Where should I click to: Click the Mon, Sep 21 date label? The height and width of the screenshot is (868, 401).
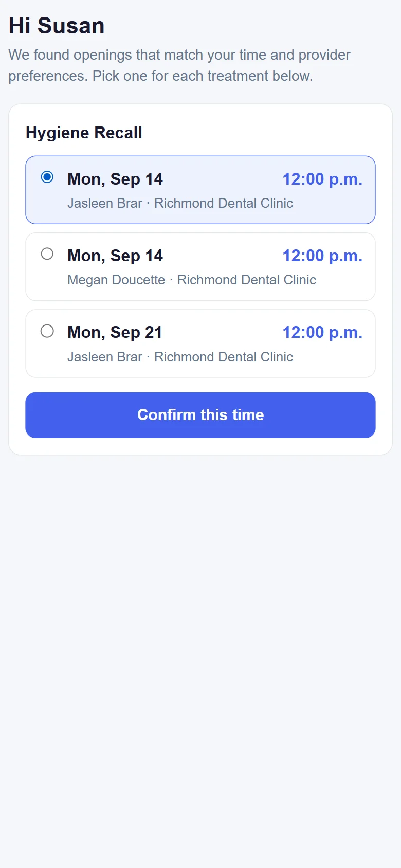point(115,332)
